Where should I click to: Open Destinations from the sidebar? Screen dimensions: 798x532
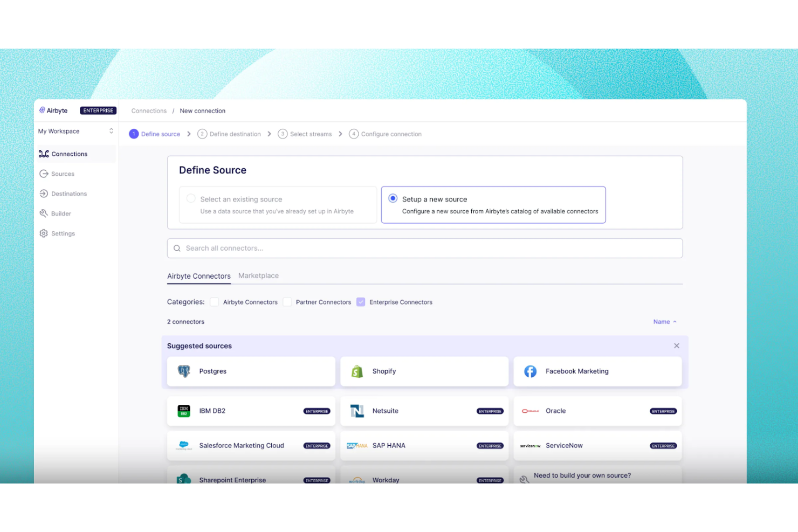click(x=68, y=194)
